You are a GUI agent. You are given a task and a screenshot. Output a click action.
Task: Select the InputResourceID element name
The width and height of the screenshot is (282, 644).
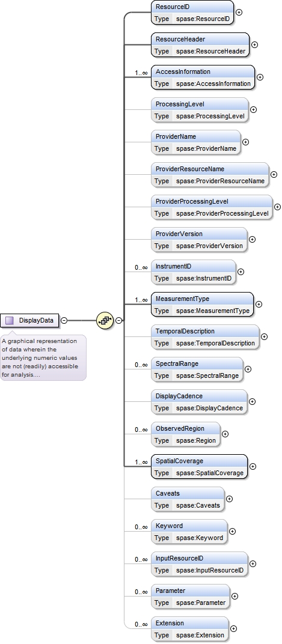180,559
